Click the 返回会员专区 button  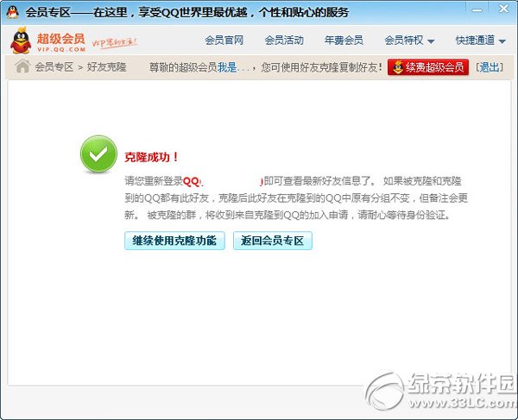(x=273, y=241)
